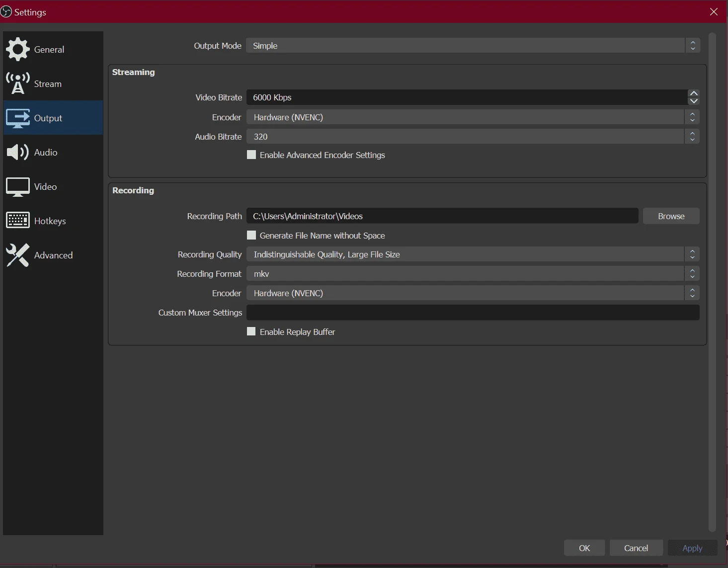Go to Audio settings
The width and height of the screenshot is (728, 568).
coord(53,152)
